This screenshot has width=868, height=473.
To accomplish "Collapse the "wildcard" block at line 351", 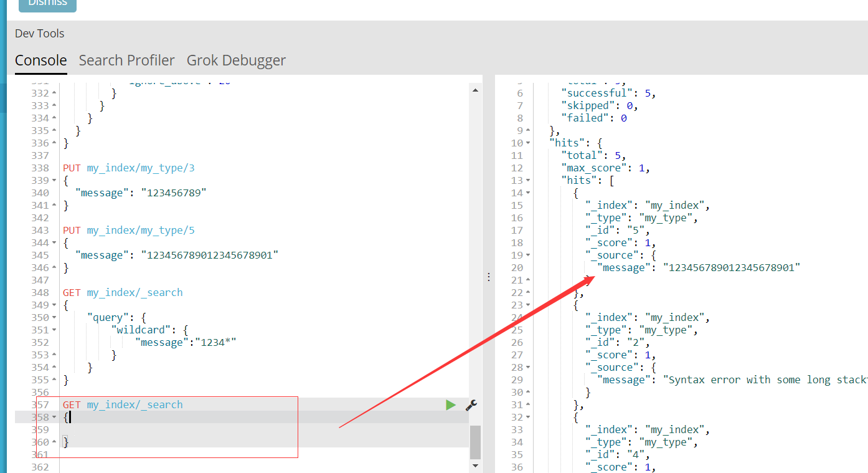I will tap(54, 330).
